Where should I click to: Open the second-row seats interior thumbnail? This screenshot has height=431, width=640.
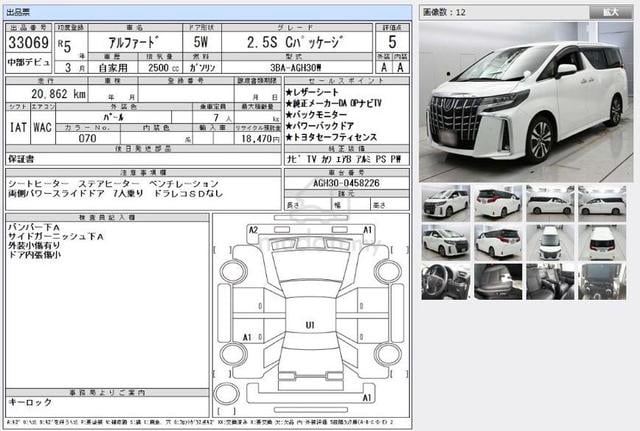pyautogui.click(x=550, y=282)
